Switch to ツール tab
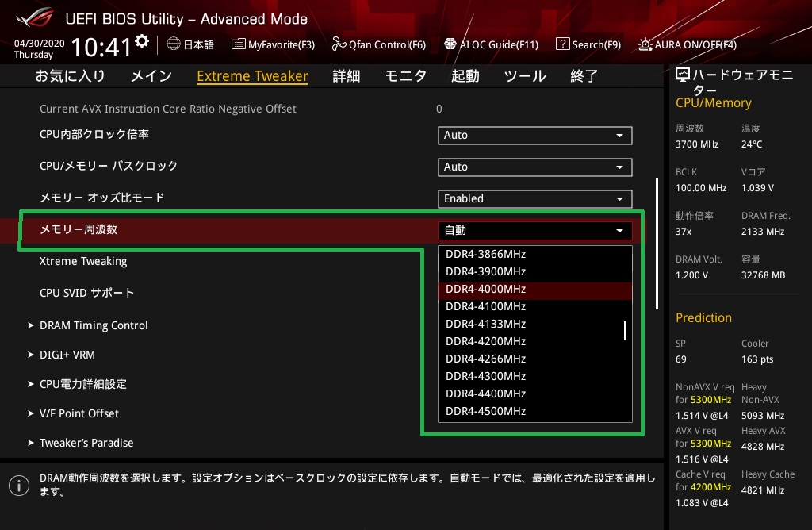Viewport: 812px width, 530px height. (525, 76)
